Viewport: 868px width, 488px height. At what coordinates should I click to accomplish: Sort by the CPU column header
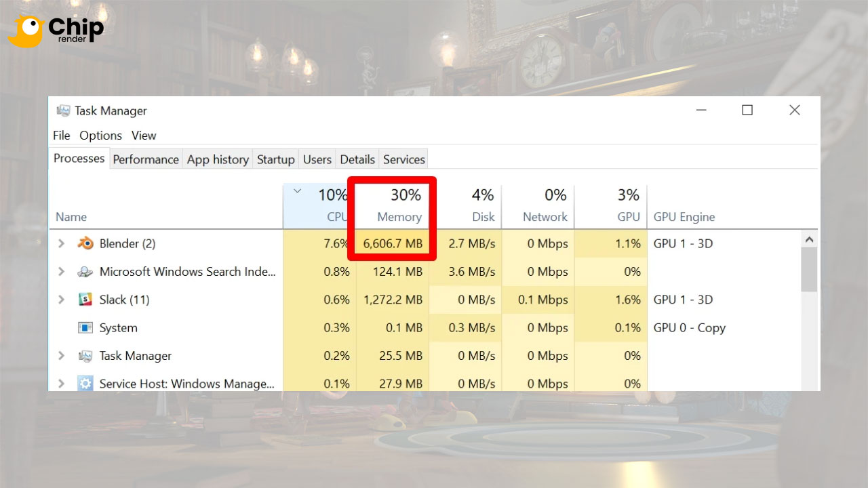click(x=337, y=217)
